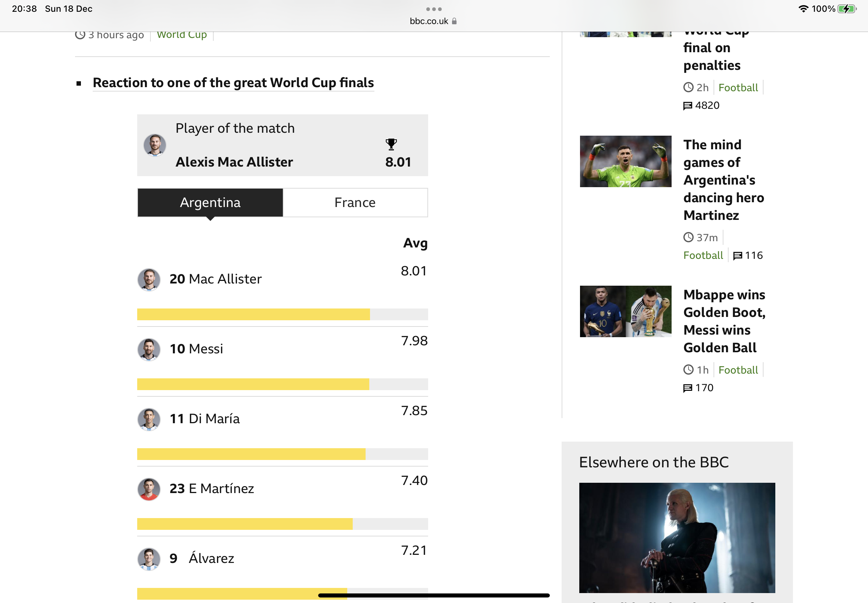This screenshot has height=603, width=868.
Task: Click Álvarez's round player avatar
Action: tap(149, 559)
